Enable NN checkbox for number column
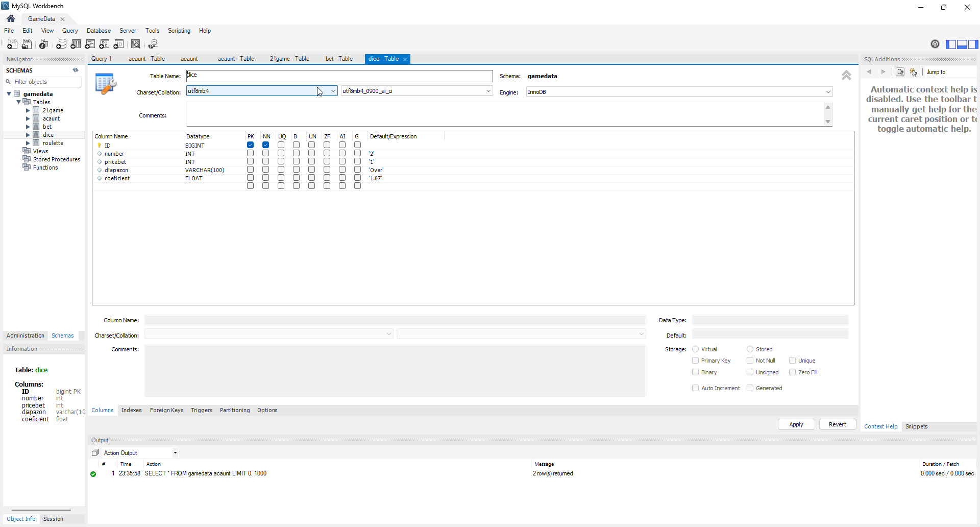This screenshot has width=980, height=527. pyautogui.click(x=265, y=153)
